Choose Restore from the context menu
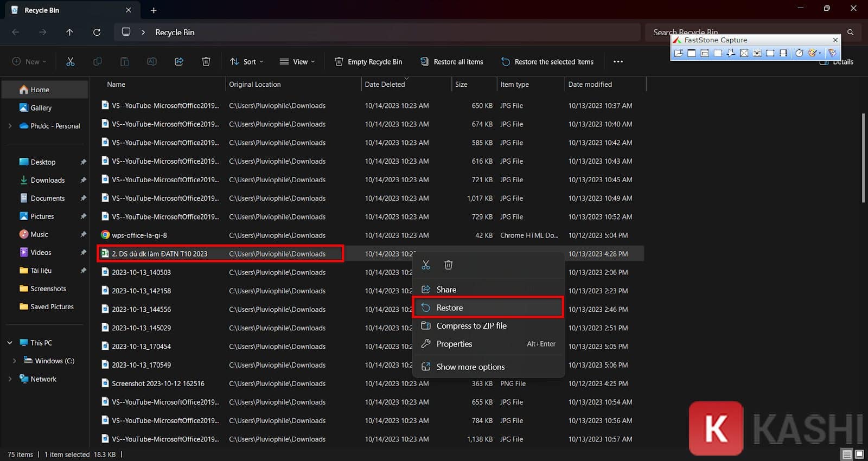The image size is (868, 461). (450, 308)
